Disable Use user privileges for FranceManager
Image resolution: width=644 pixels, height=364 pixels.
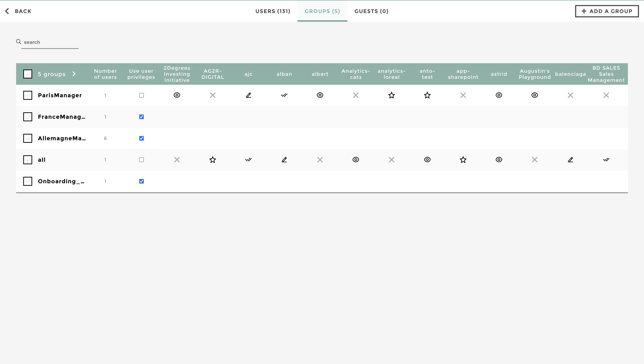142,117
